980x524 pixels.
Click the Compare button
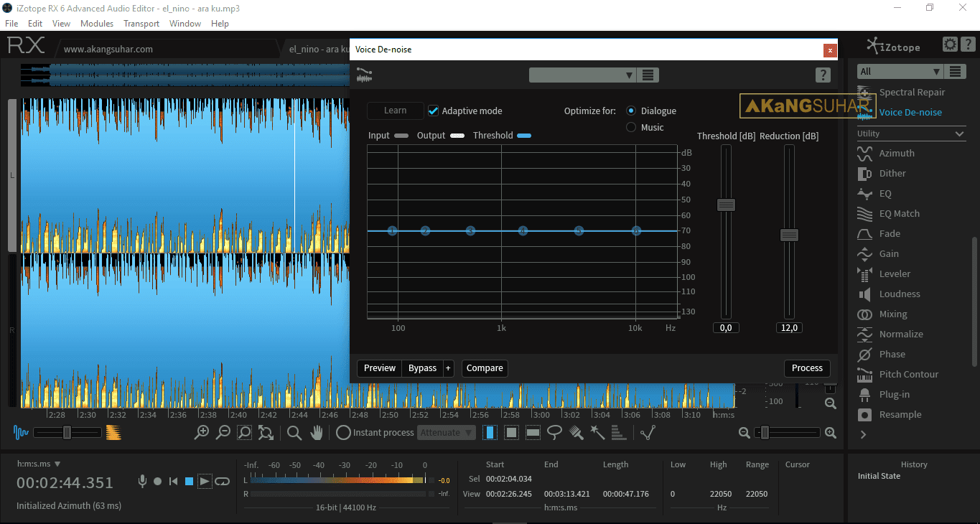click(x=485, y=368)
